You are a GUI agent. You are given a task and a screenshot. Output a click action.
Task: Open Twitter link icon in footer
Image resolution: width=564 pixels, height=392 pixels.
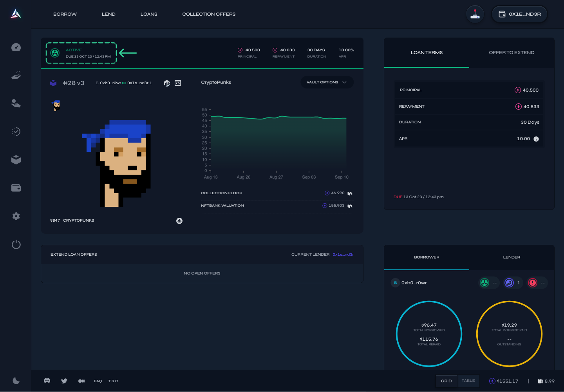point(64,381)
